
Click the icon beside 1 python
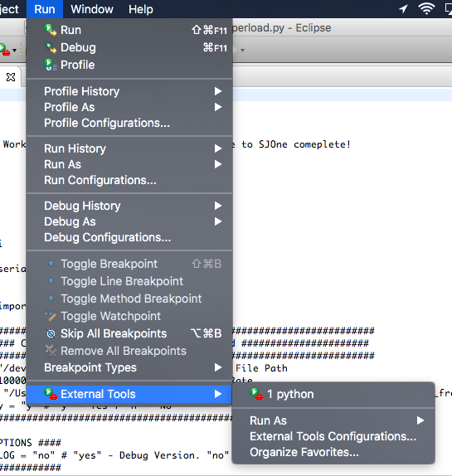click(256, 394)
